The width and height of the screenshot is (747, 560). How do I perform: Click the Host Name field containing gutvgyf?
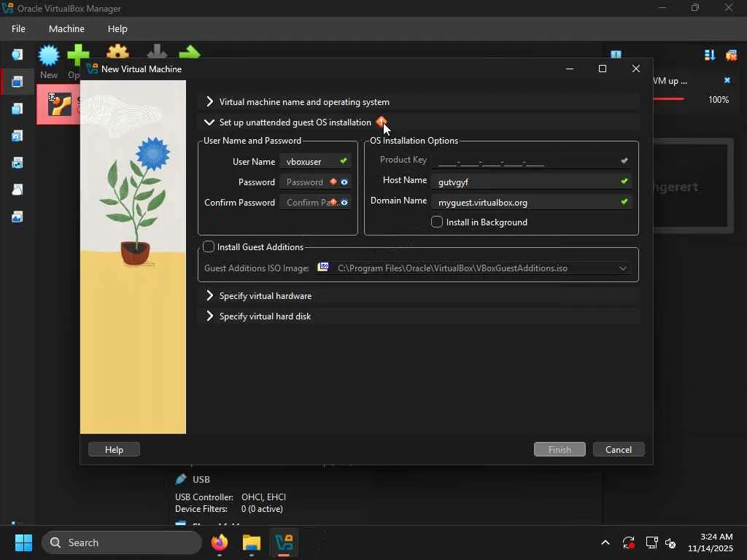531,182
